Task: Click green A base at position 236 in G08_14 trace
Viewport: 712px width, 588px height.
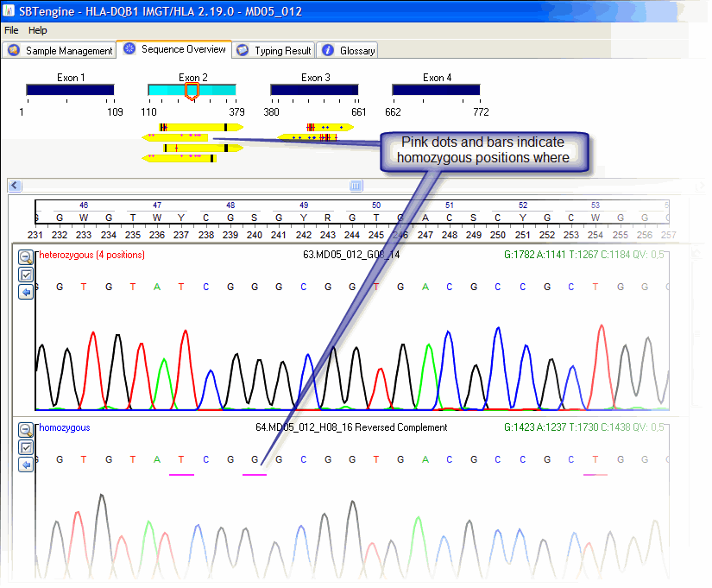Action: [x=157, y=287]
